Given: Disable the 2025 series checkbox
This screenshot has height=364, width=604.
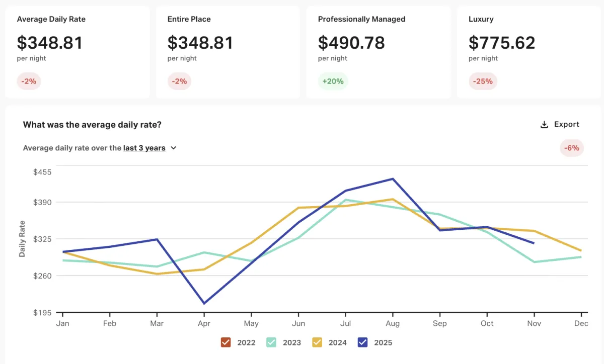Looking at the screenshot, I should [362, 342].
